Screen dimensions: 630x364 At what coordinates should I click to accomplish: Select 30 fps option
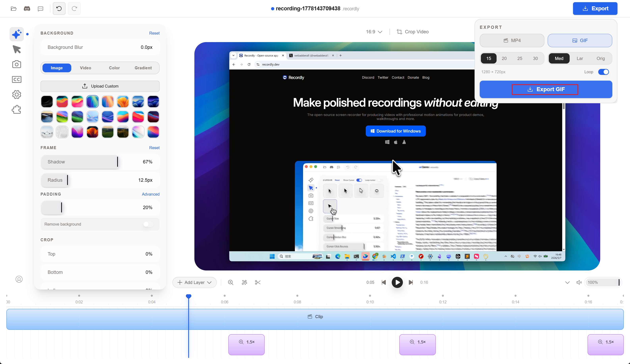pos(535,59)
